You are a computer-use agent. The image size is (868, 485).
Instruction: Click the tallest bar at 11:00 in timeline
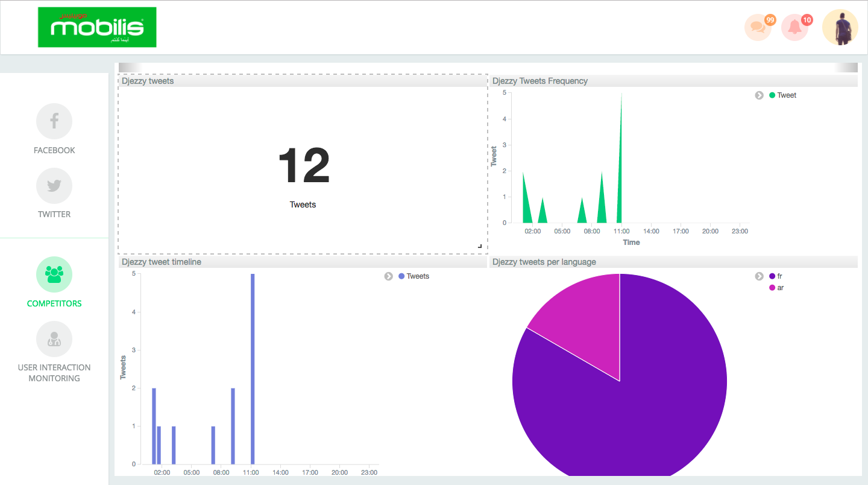[253, 369]
